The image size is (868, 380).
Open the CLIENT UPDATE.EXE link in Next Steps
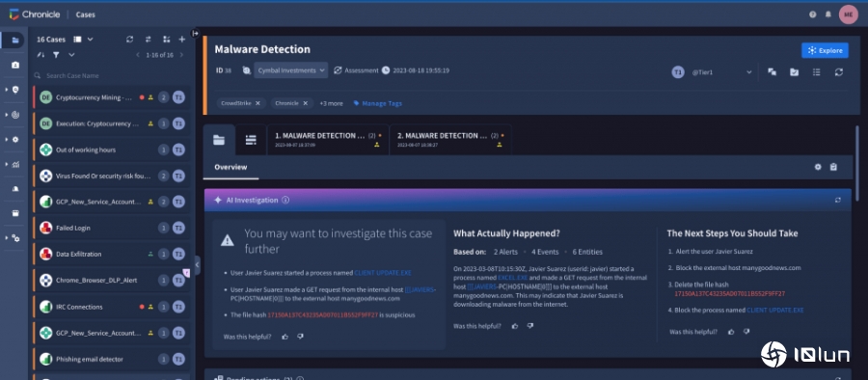click(775, 311)
